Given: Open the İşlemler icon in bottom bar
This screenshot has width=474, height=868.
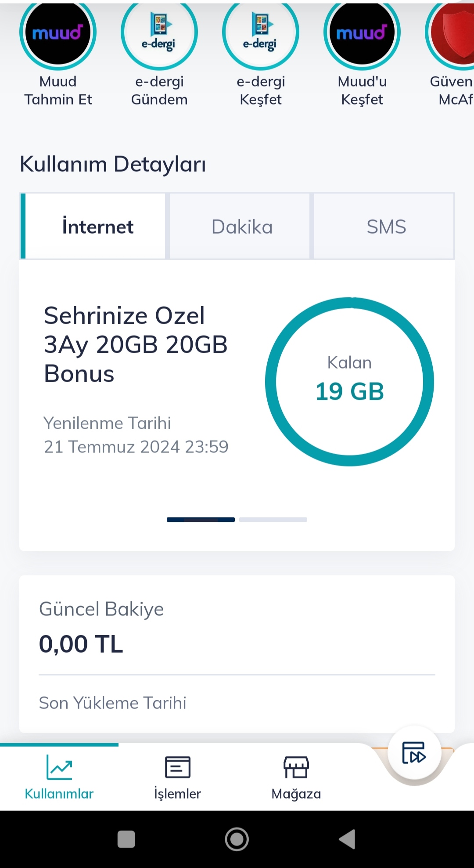Looking at the screenshot, I should [x=178, y=767].
